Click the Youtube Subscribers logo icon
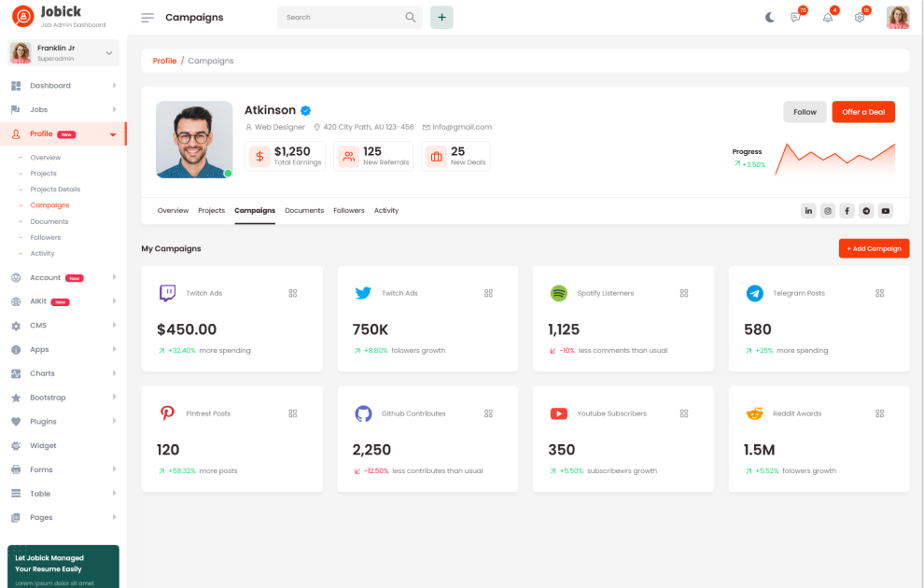924x588 pixels. pyautogui.click(x=559, y=413)
